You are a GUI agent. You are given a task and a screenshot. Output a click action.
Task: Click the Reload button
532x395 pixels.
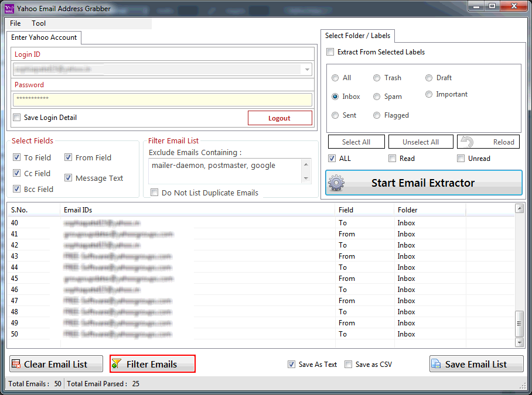488,142
